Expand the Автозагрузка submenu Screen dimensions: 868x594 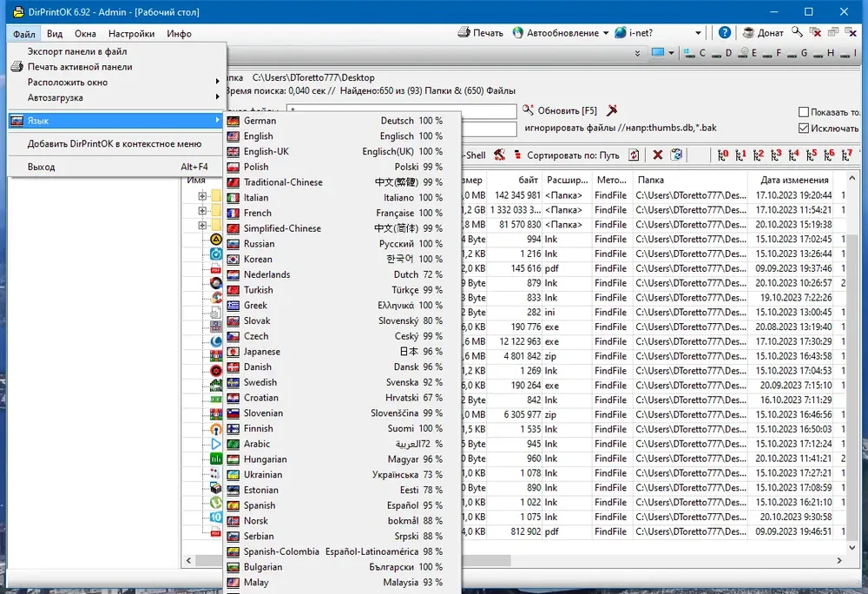117,97
